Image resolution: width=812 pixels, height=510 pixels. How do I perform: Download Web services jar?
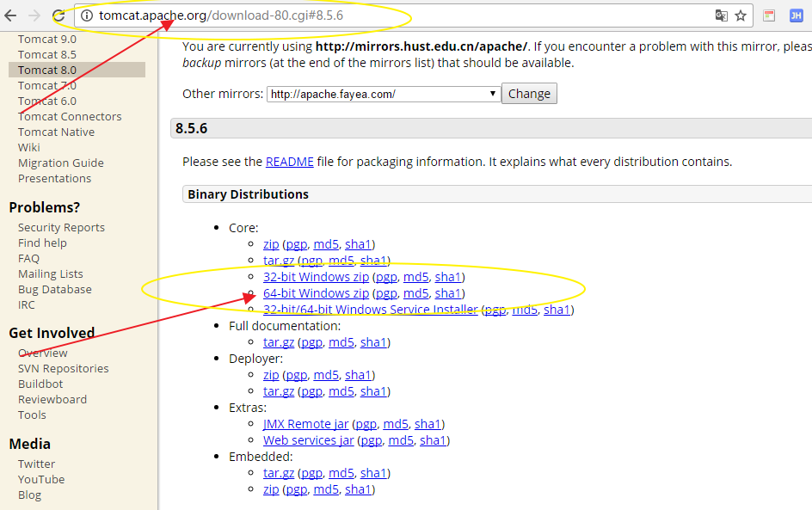308,440
